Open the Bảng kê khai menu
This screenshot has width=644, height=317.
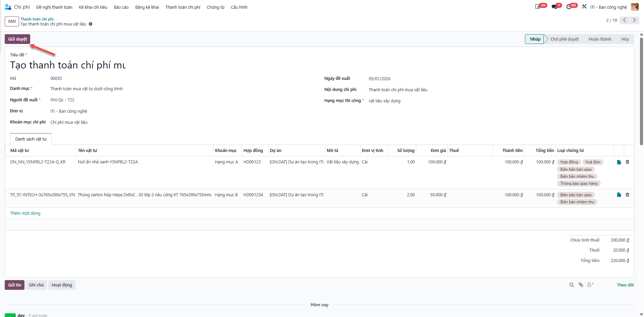click(147, 7)
